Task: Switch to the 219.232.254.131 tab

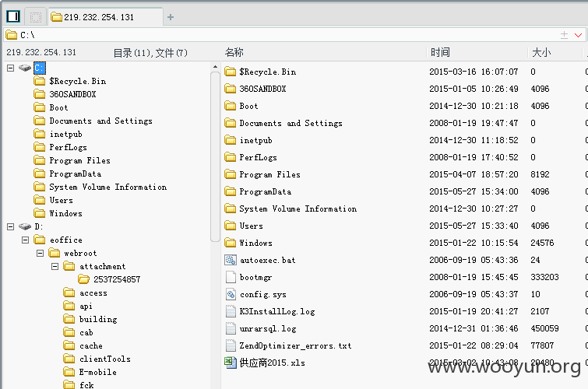Action: pyautogui.click(x=106, y=17)
